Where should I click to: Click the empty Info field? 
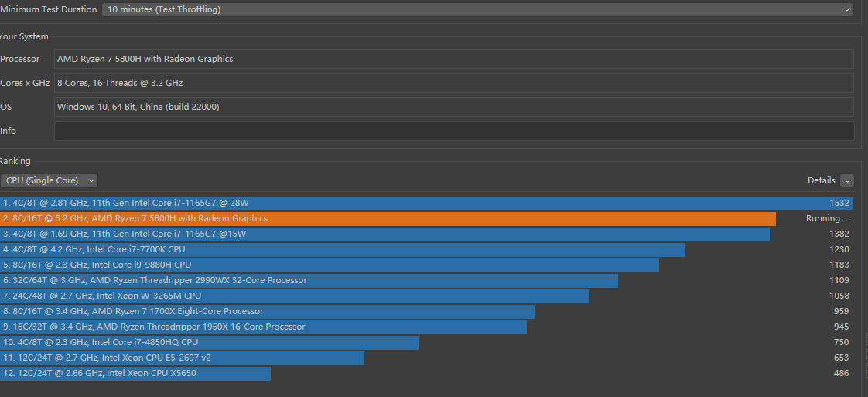pos(454,132)
